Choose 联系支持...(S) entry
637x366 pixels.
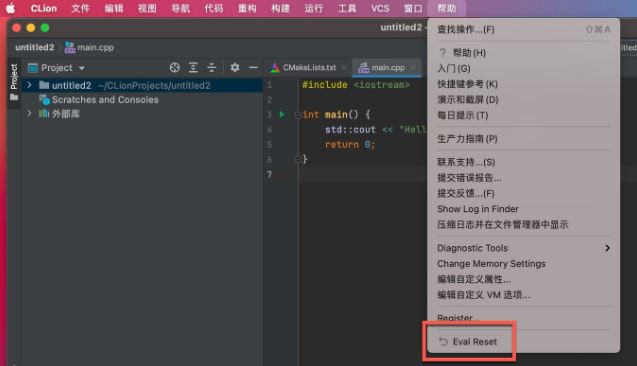coord(523,162)
